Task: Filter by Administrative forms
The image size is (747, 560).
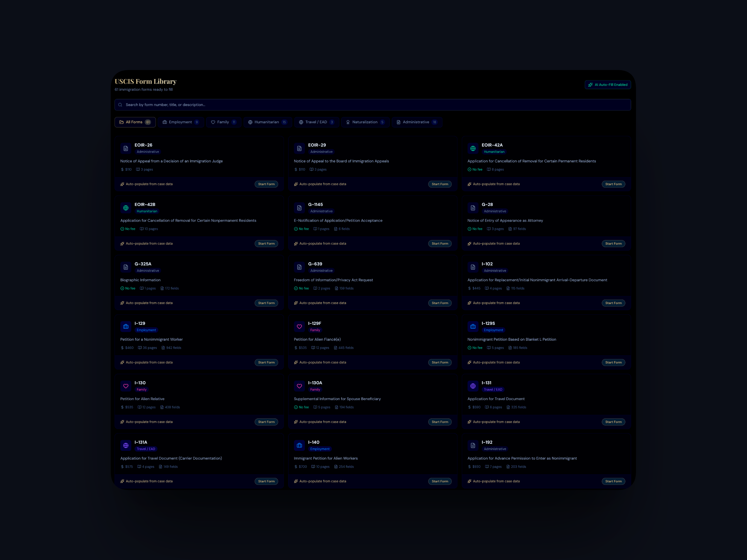Action: [417, 122]
